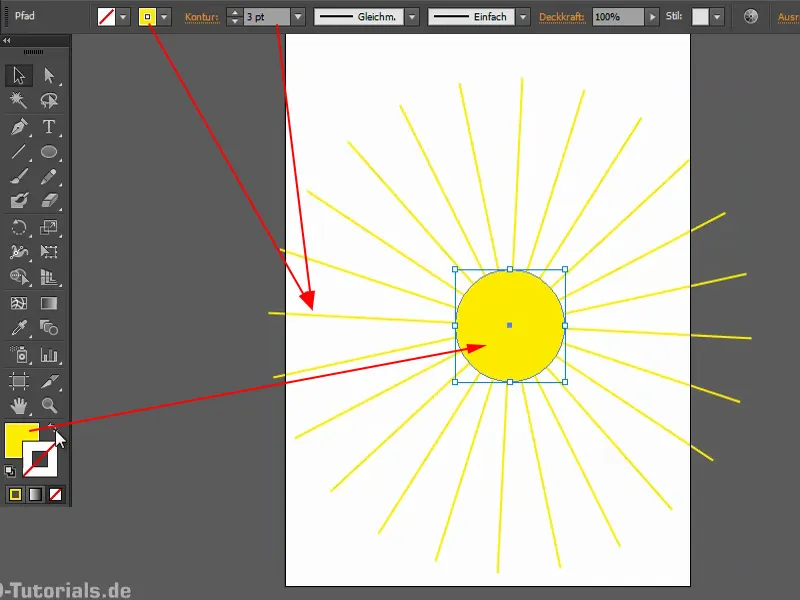Click the 100% opacity field

tap(618, 17)
